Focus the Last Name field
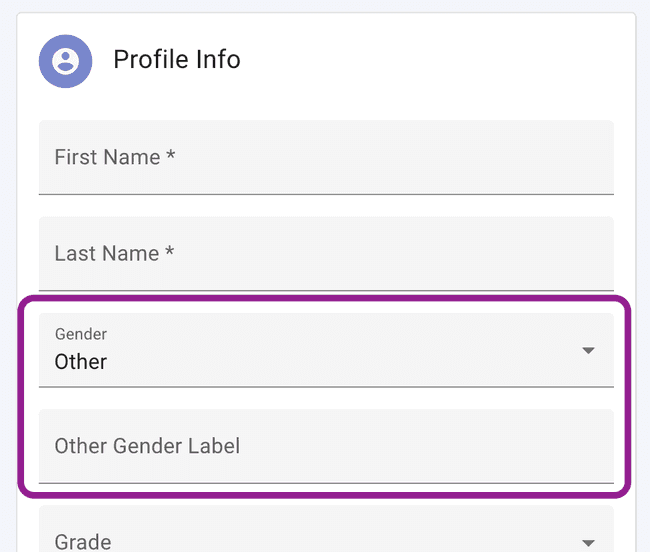This screenshot has width=650, height=552. click(325, 253)
